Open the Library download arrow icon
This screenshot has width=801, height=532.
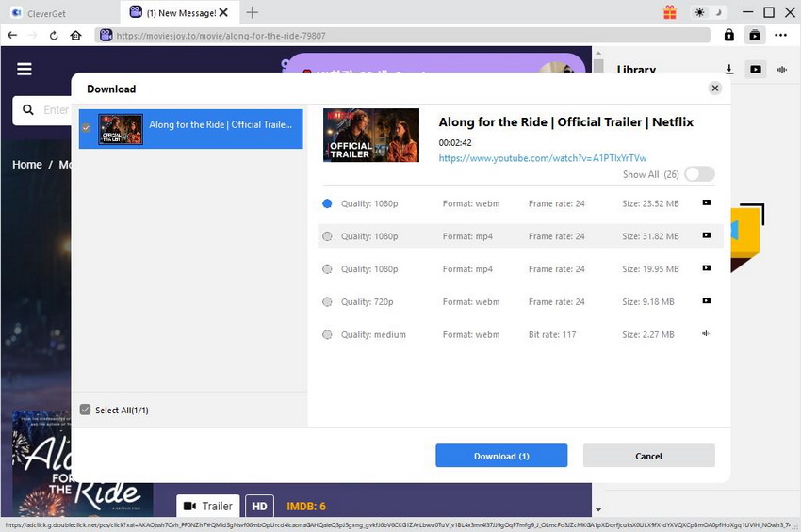pyautogui.click(x=729, y=70)
